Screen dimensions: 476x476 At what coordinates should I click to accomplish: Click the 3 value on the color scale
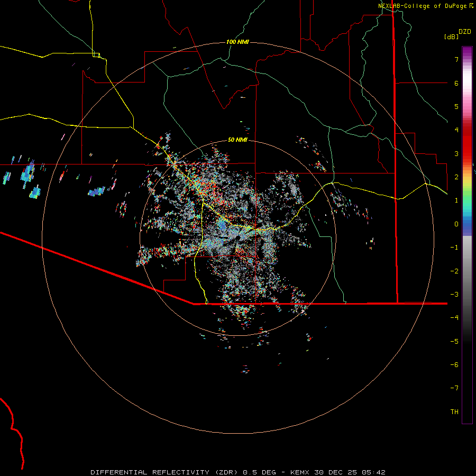pyautogui.click(x=456, y=153)
